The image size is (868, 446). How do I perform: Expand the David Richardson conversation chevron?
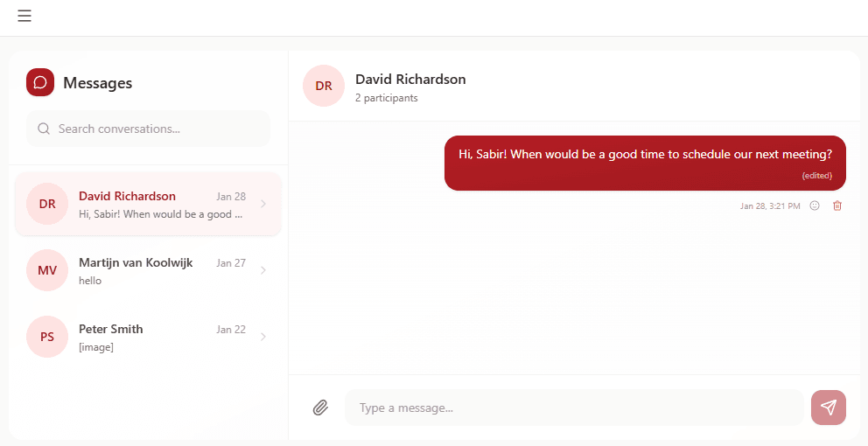[263, 204]
